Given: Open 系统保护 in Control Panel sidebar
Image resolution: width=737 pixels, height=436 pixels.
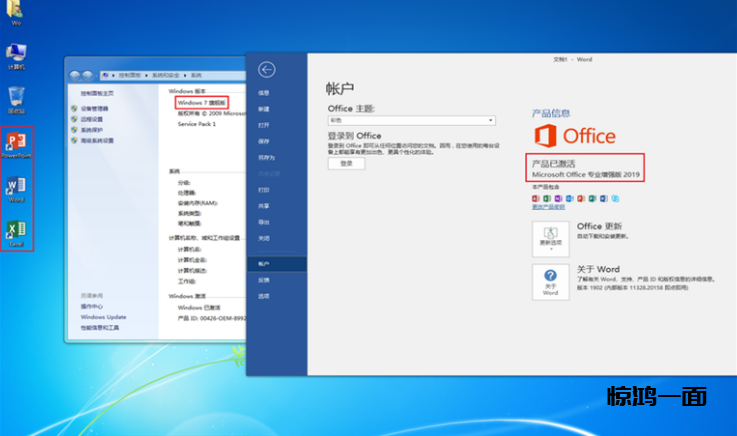Looking at the screenshot, I should coord(92,130).
